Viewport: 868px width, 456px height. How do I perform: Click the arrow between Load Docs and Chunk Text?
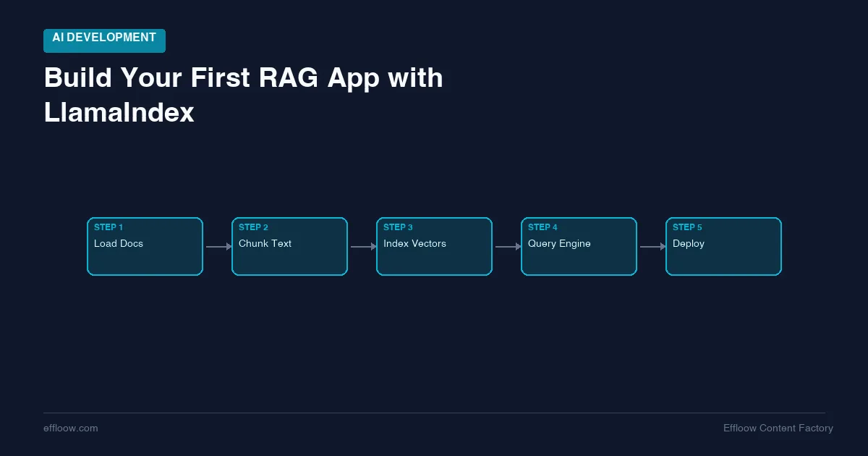[218, 247]
